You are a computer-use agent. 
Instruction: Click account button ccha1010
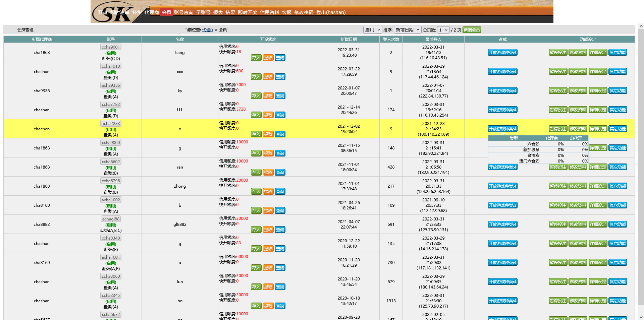pyautogui.click(x=111, y=66)
